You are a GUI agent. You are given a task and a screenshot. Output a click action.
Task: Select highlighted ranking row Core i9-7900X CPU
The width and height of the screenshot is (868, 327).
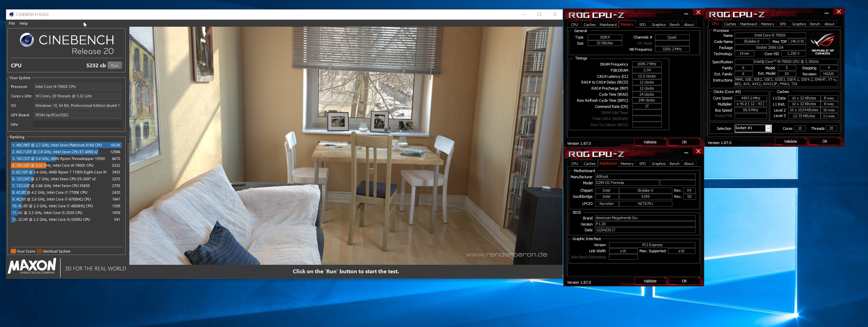[66, 165]
